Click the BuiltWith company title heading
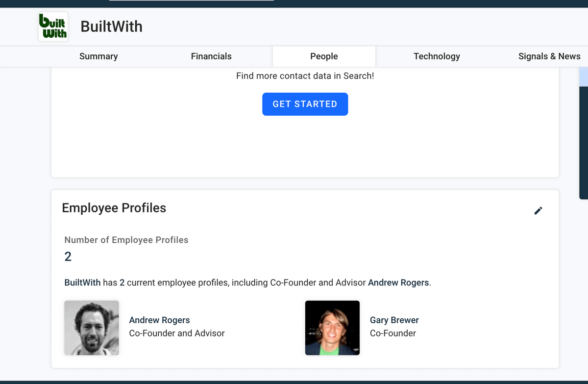This screenshot has width=588, height=384. coord(111,26)
